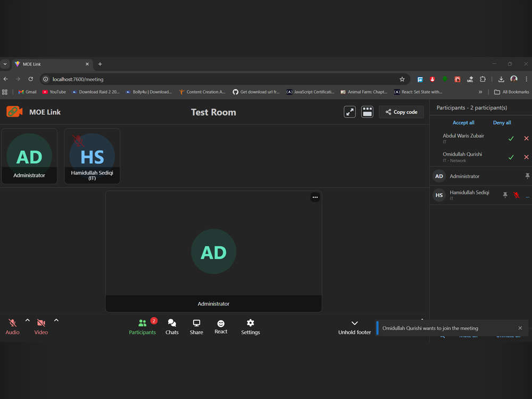Open the Apps grid in bookmarks bar

tap(5, 92)
